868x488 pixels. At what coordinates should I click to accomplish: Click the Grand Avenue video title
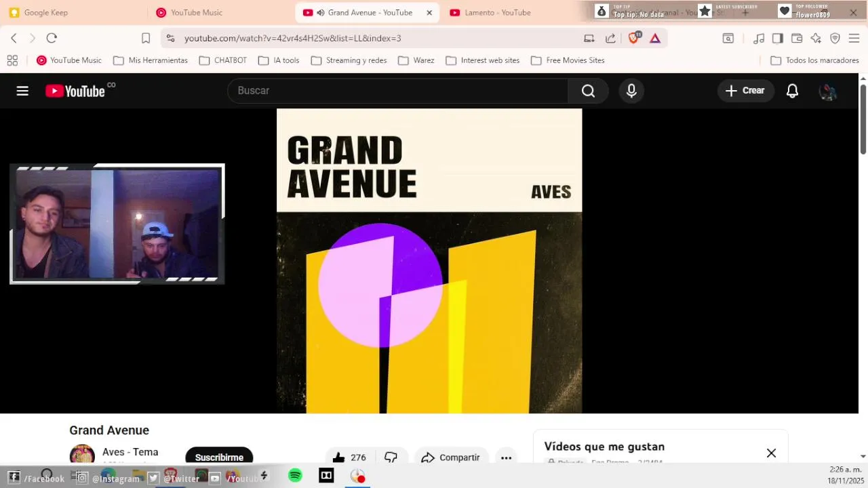[109, 430]
